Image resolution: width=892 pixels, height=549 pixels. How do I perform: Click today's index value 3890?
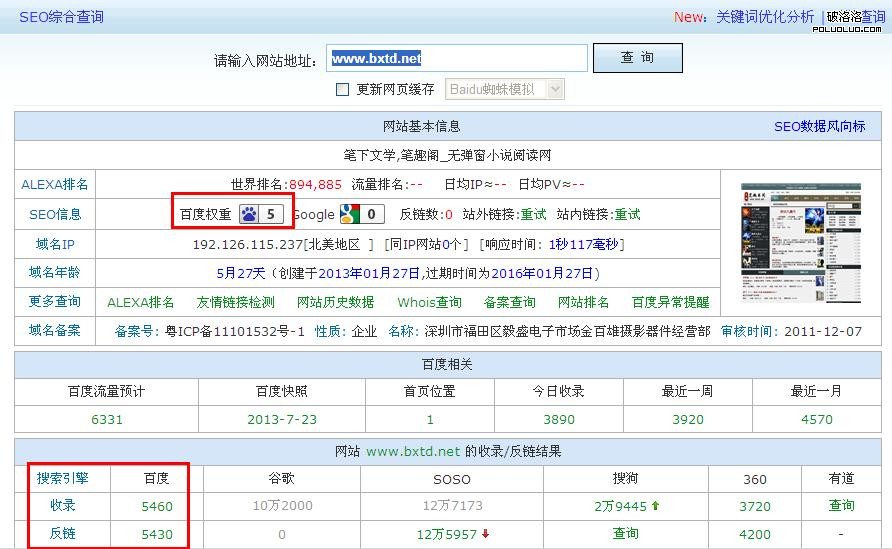(x=559, y=419)
